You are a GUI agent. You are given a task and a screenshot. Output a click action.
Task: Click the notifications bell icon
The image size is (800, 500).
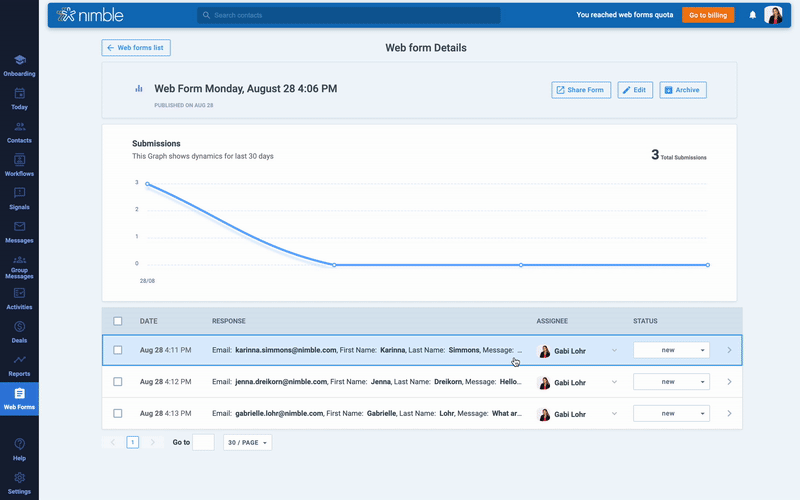[752, 15]
